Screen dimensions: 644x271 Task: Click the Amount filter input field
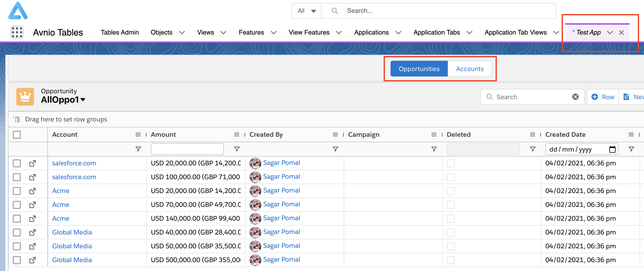coord(187,149)
